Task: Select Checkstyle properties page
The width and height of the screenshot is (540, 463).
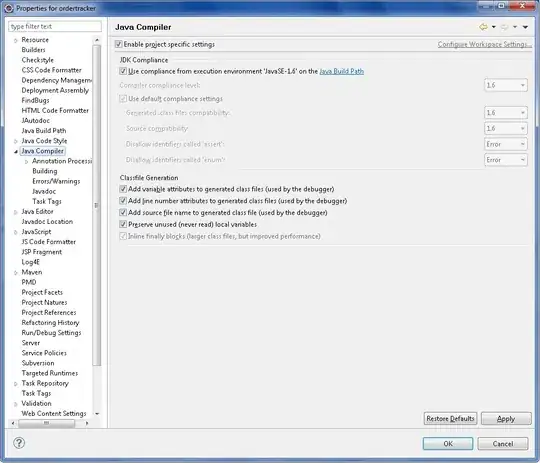Action: pos(38,60)
